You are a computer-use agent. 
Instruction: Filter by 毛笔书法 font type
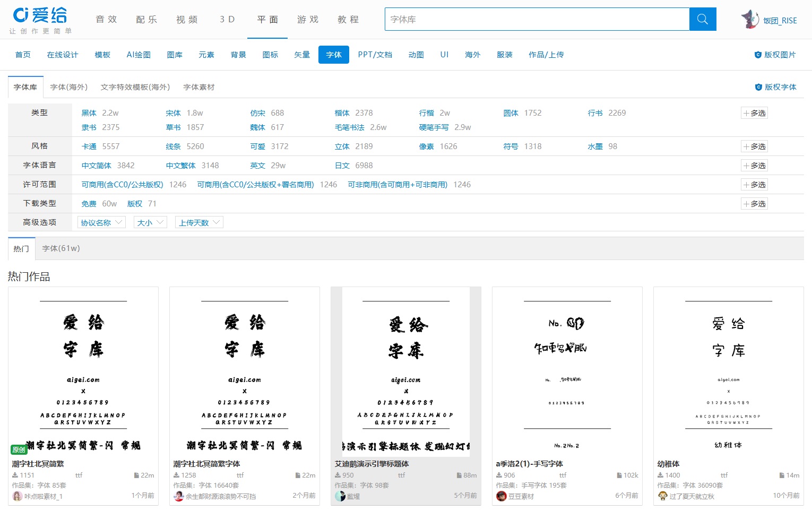[349, 127]
